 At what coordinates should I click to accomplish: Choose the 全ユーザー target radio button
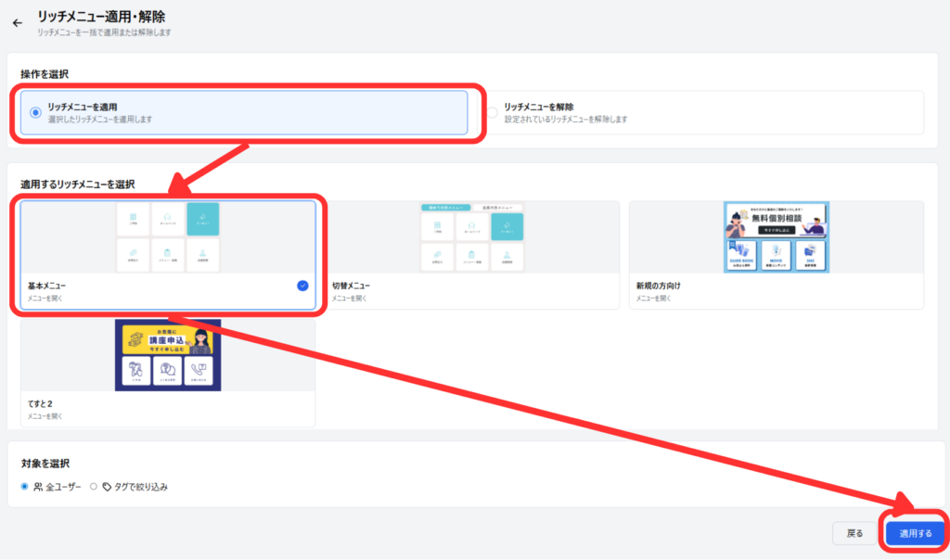(x=25, y=487)
